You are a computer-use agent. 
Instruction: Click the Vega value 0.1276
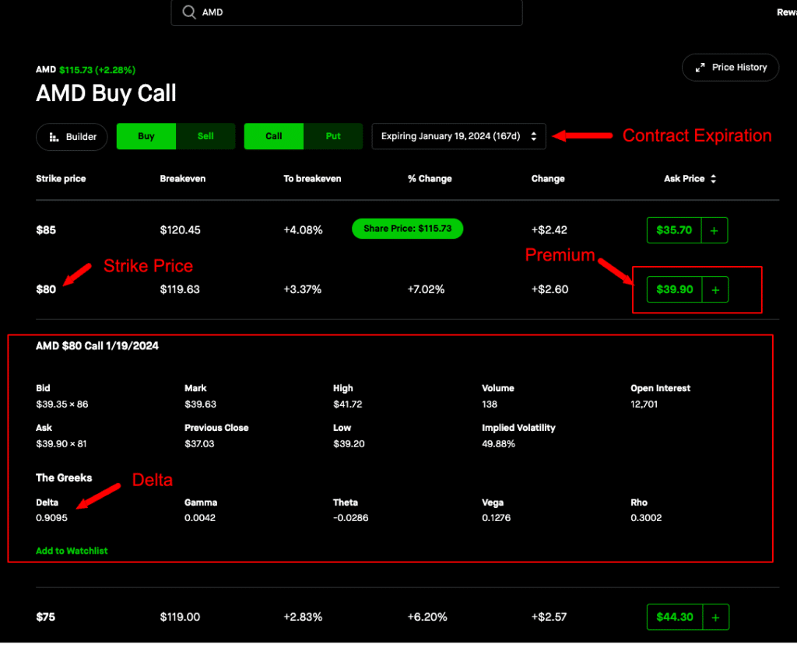point(496,518)
